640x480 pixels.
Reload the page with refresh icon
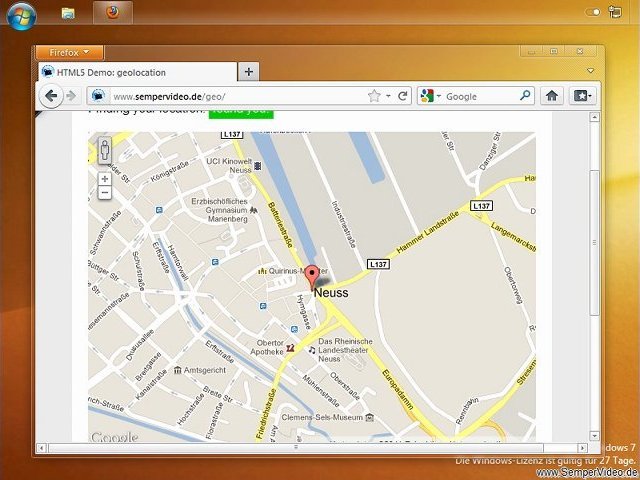pos(403,96)
